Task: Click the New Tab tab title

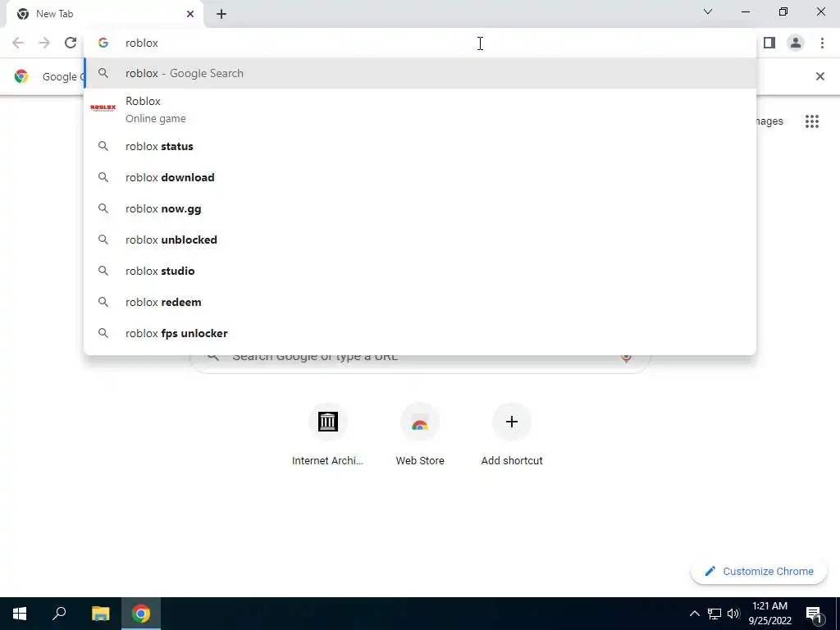Action: click(55, 14)
